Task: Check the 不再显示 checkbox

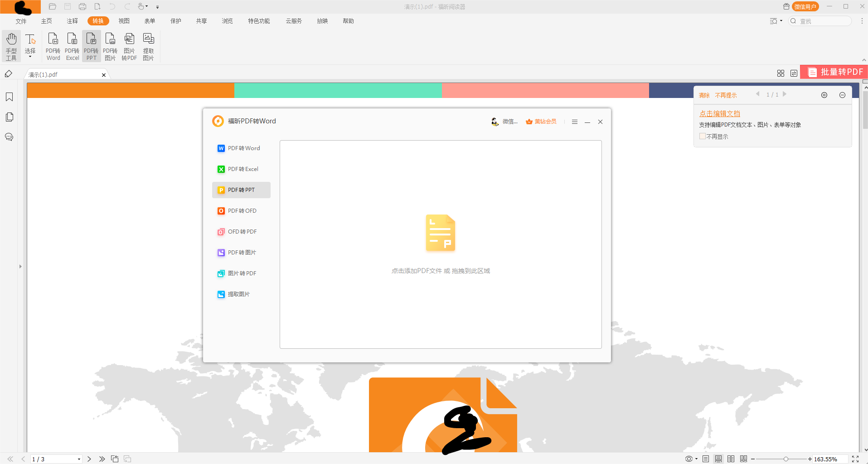Action: coord(702,137)
